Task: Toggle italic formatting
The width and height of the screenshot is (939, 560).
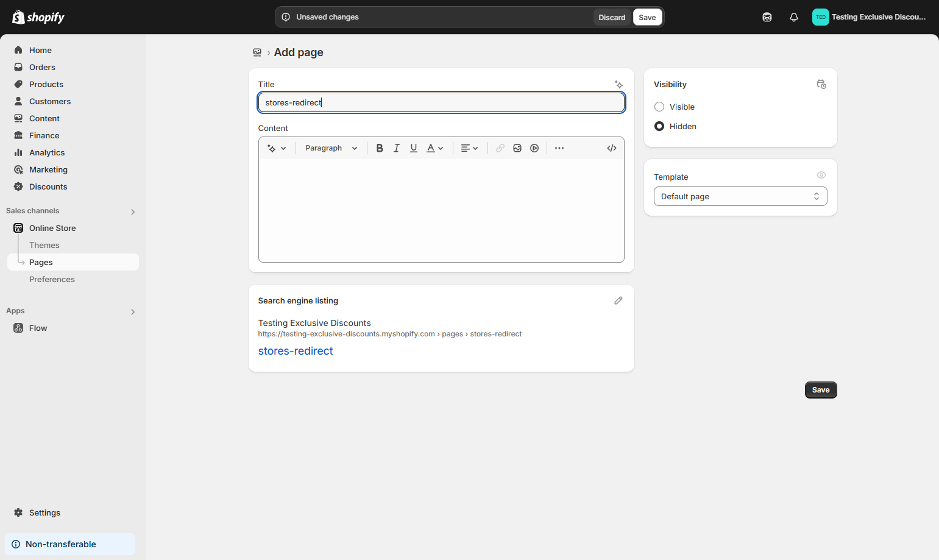Action: click(x=397, y=148)
